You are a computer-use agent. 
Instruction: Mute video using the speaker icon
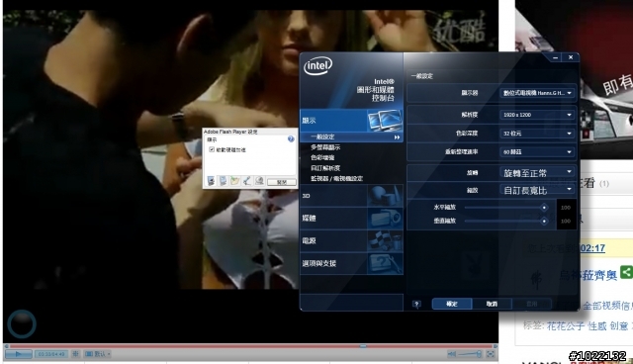coord(451,354)
